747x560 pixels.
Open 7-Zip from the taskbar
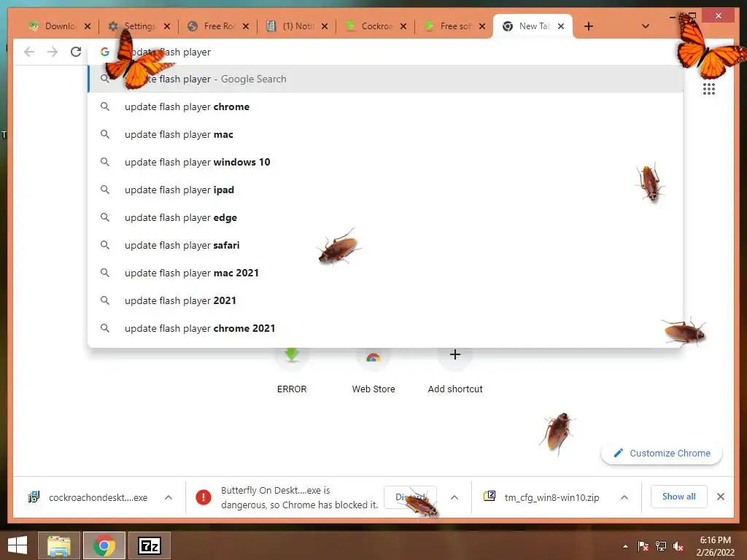[150, 545]
